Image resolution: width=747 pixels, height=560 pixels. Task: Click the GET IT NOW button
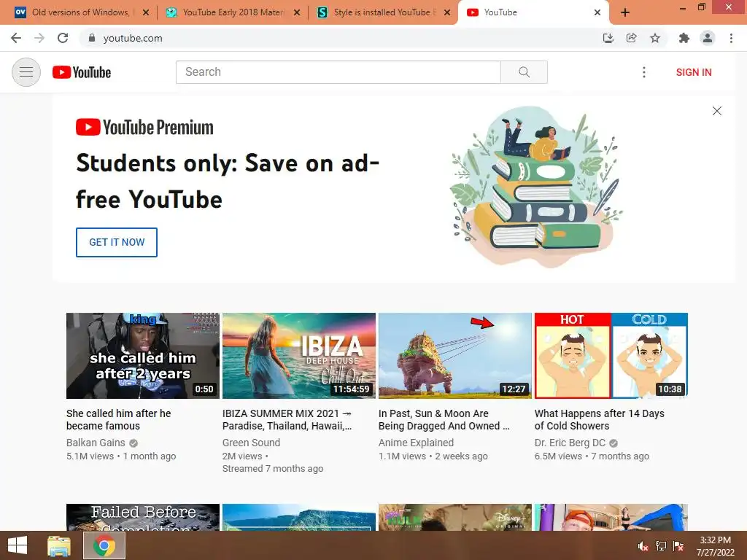[x=117, y=242]
